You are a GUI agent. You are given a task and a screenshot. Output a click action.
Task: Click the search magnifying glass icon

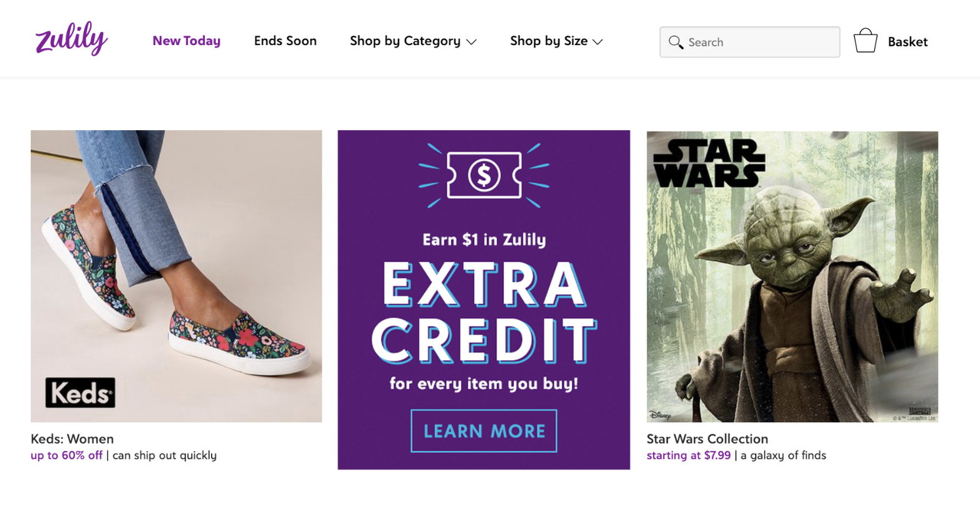coord(675,42)
